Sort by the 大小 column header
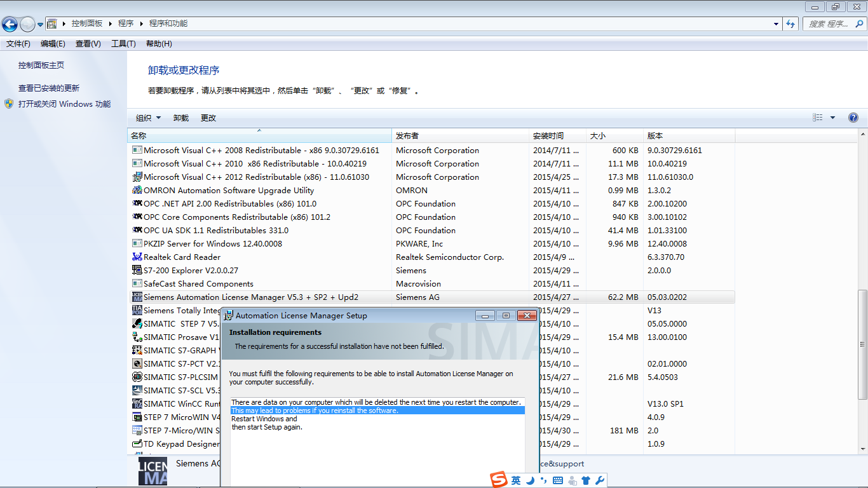This screenshot has height=488, width=868. (x=615, y=136)
